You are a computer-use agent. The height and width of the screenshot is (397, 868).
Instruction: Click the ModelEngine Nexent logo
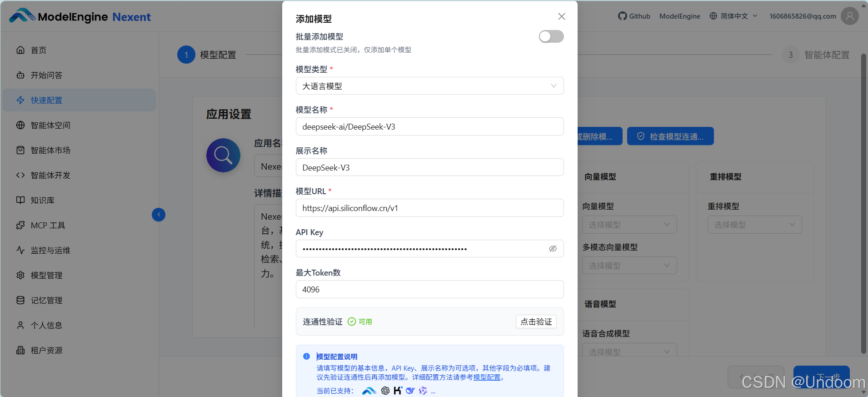tap(80, 16)
